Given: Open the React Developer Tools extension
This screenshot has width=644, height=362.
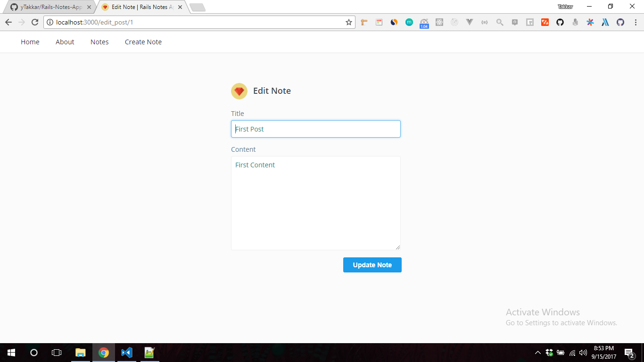Looking at the screenshot, I should 439,22.
